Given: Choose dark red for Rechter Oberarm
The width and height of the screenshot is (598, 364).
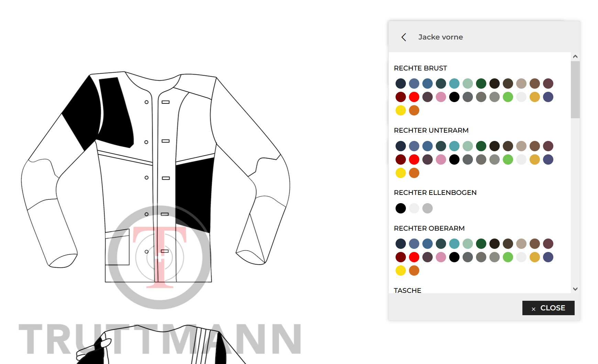Looking at the screenshot, I should pyautogui.click(x=401, y=257).
